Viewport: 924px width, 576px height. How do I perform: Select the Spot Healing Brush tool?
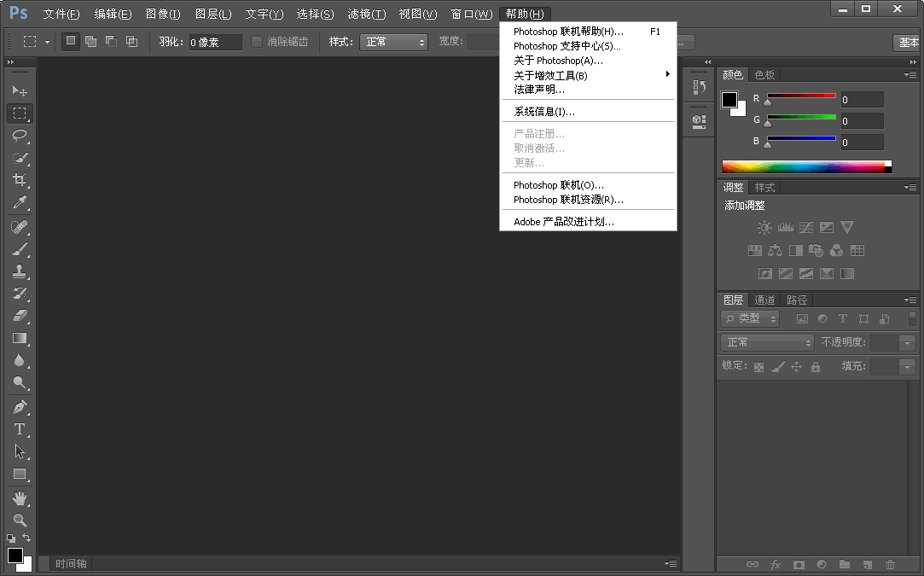click(20, 227)
